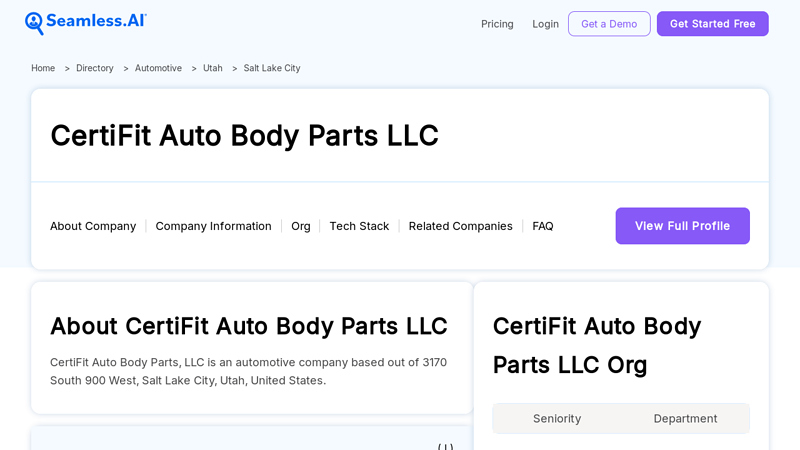Jump to Org section

[301, 226]
